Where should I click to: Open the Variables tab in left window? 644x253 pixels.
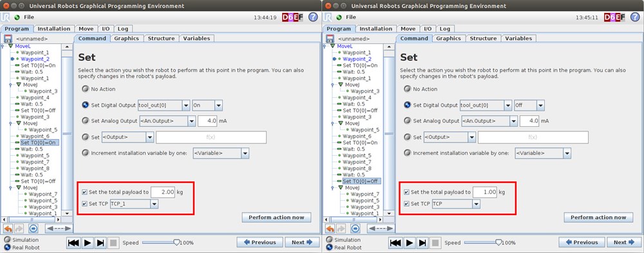coord(196,38)
